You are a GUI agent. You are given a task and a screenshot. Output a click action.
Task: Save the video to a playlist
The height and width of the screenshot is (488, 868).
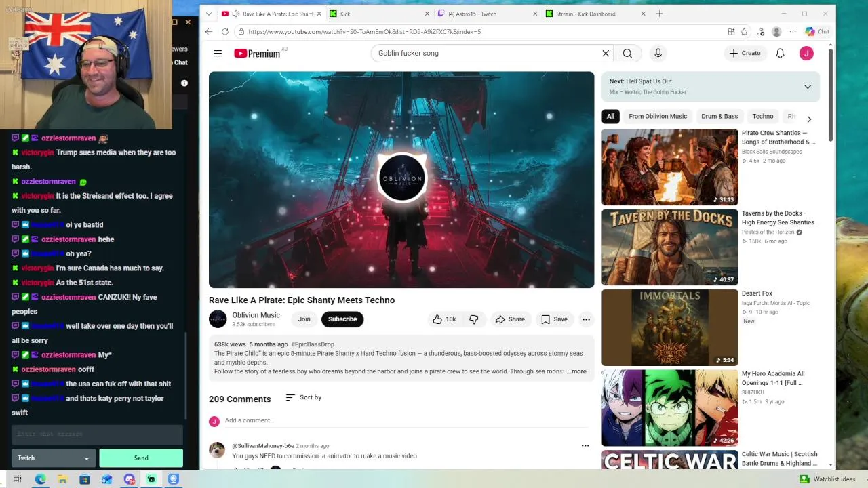coord(554,319)
